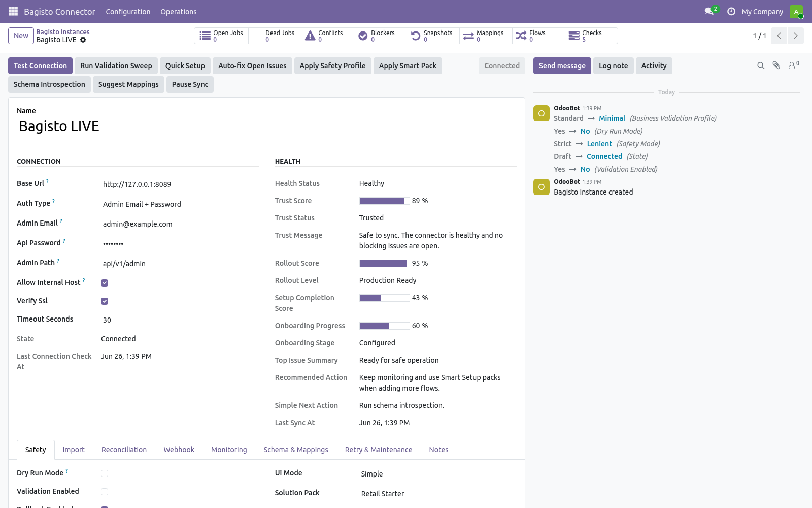Show help tooltip for Api Password
Screen dimensions: 812x508
coord(64,240)
